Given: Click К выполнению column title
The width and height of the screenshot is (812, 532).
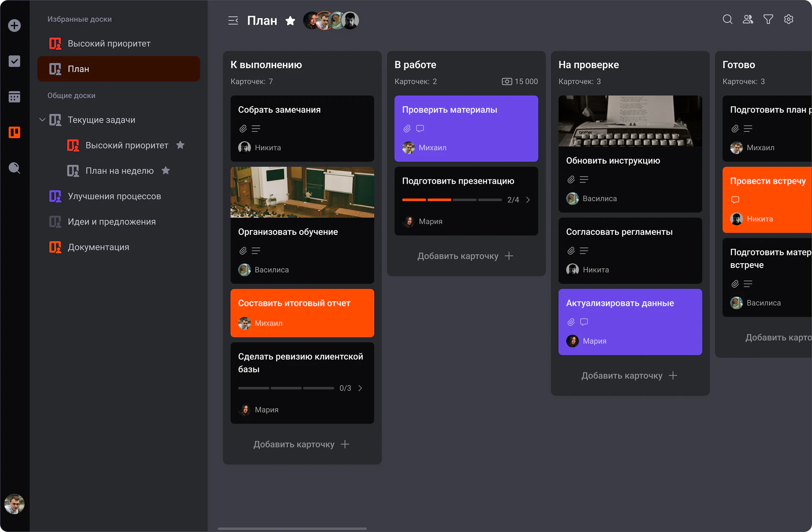Looking at the screenshot, I should (266, 65).
